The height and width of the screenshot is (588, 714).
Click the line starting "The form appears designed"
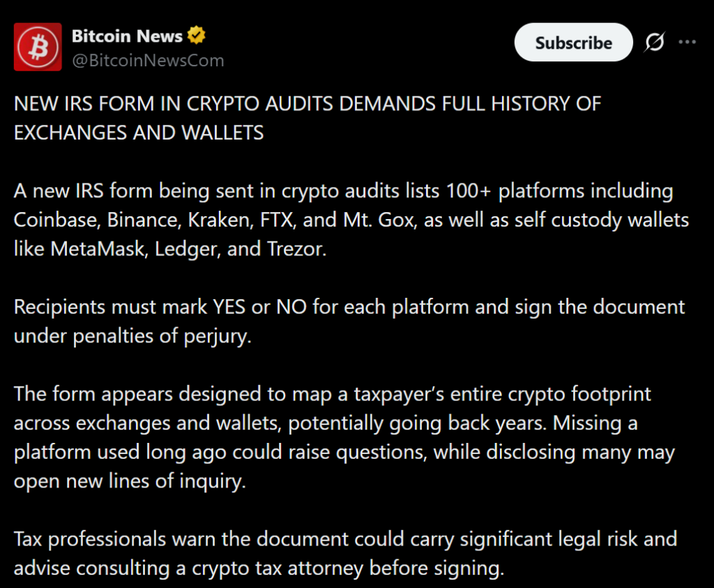[x=333, y=393]
